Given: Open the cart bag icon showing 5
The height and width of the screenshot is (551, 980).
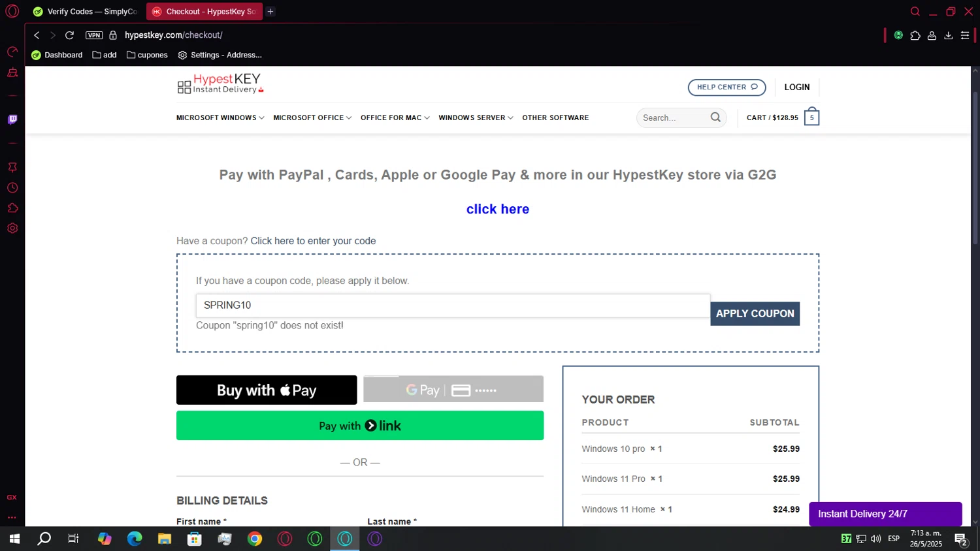Looking at the screenshot, I should pyautogui.click(x=811, y=117).
